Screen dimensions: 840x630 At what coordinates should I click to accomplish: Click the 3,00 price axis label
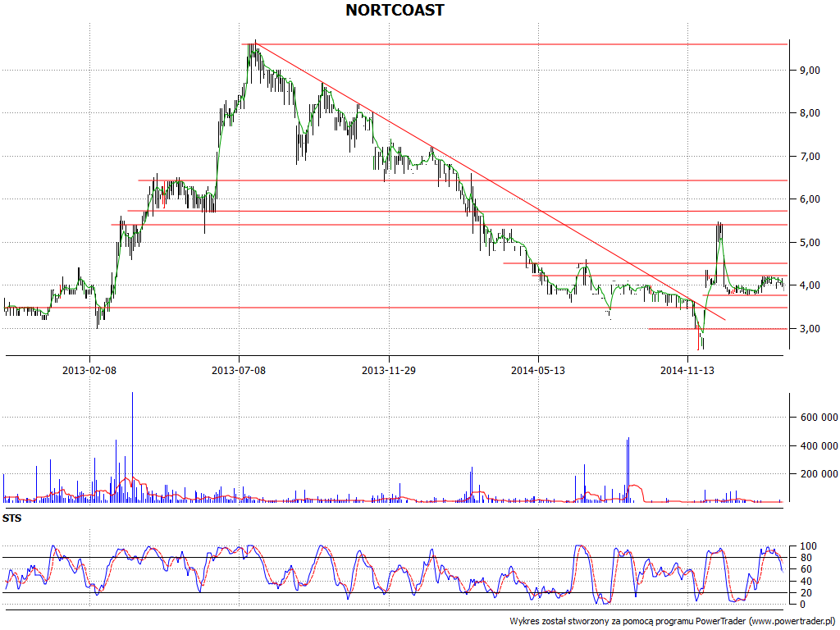click(x=810, y=329)
